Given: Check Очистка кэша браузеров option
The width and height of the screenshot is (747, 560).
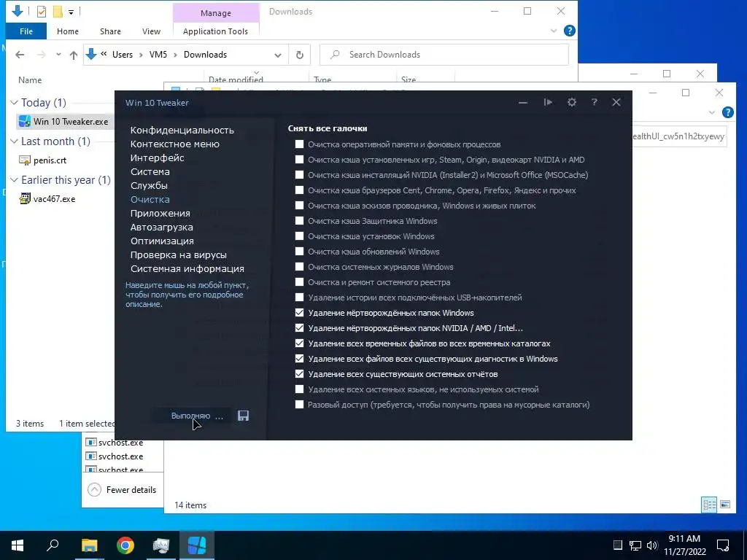Looking at the screenshot, I should [299, 190].
